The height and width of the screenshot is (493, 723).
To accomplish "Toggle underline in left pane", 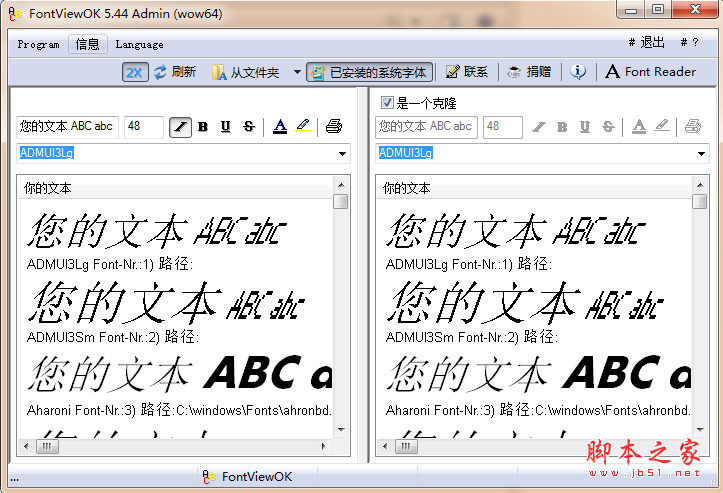I will [x=225, y=127].
